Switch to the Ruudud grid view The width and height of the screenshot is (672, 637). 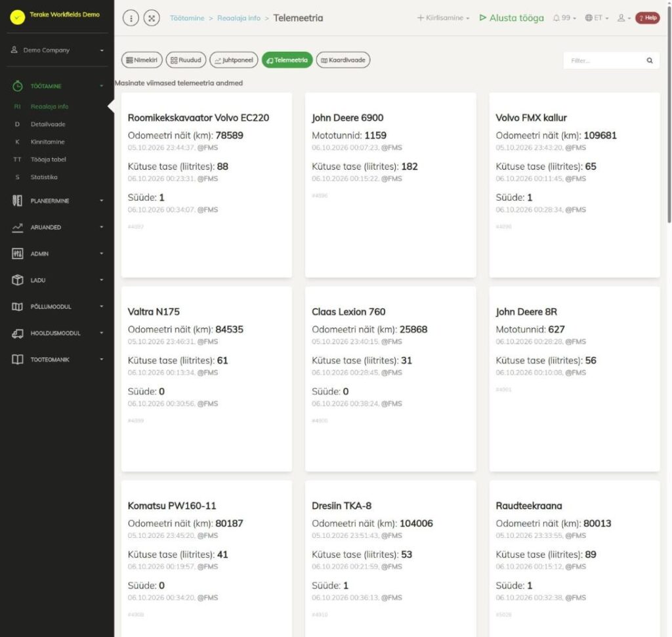point(186,60)
